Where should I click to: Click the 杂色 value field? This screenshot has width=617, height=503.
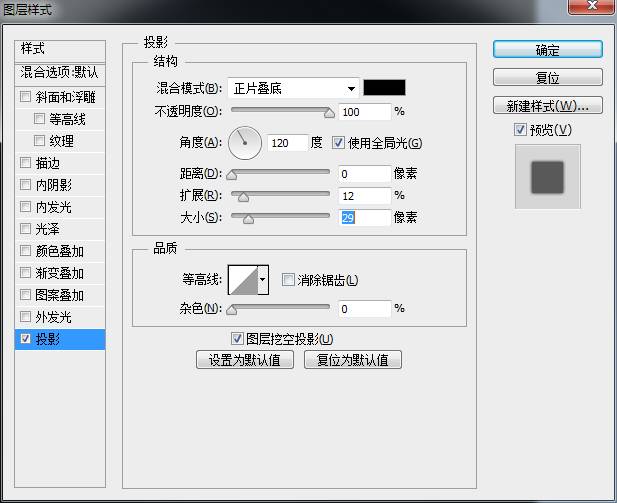(x=364, y=309)
